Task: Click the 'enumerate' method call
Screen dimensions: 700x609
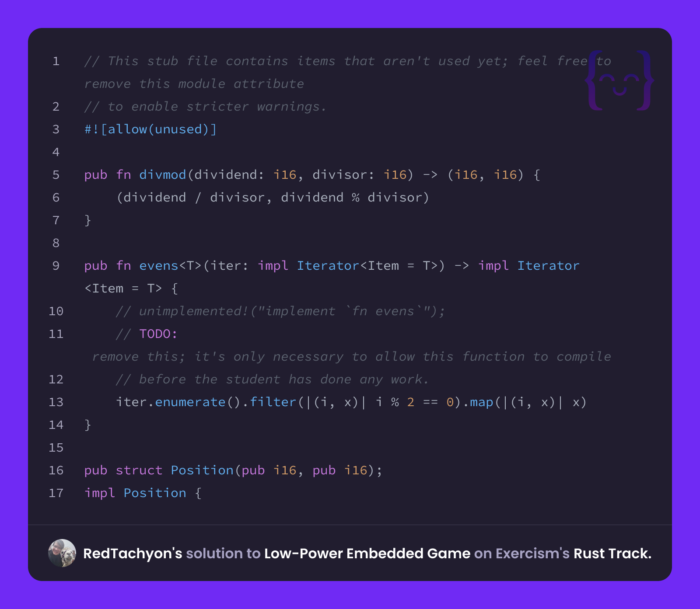Action: (190, 402)
